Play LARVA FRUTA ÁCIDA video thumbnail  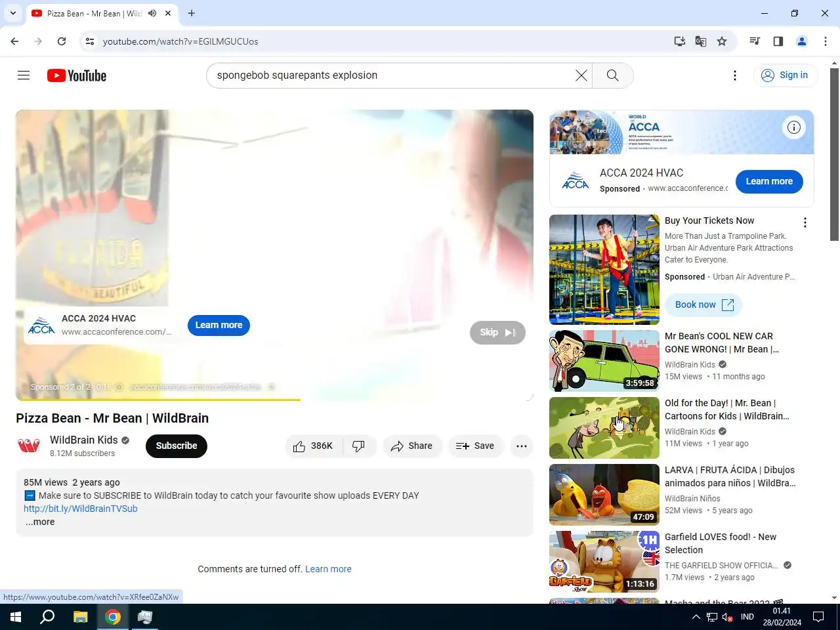click(604, 495)
